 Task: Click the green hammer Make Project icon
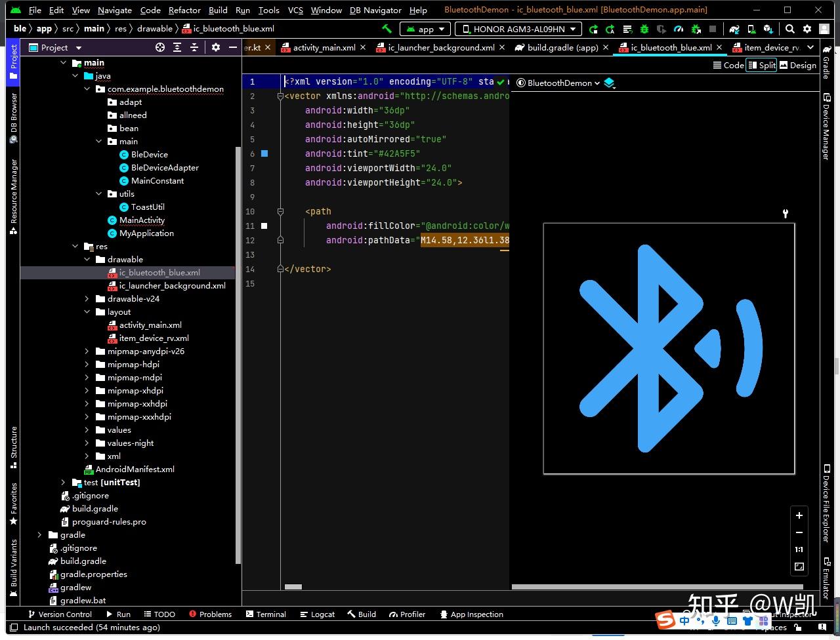click(x=387, y=29)
